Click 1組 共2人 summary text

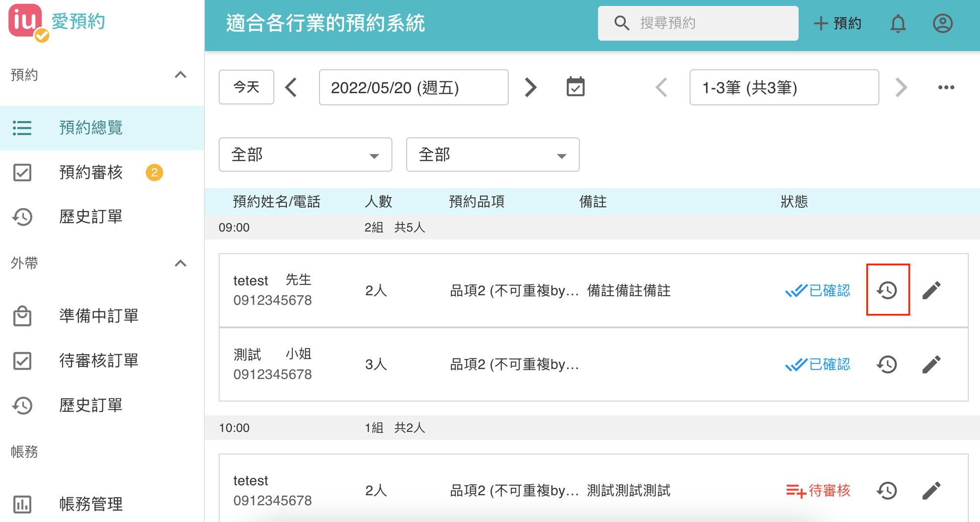pos(394,428)
